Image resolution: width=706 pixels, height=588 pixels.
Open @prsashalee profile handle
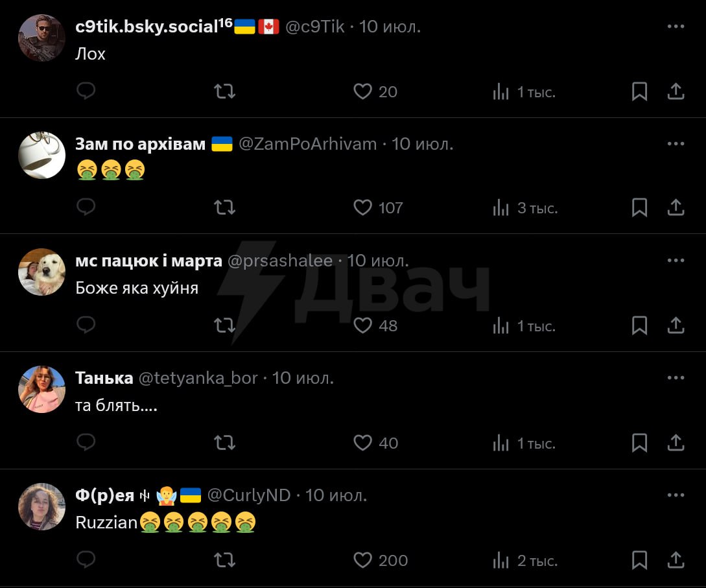(x=280, y=261)
